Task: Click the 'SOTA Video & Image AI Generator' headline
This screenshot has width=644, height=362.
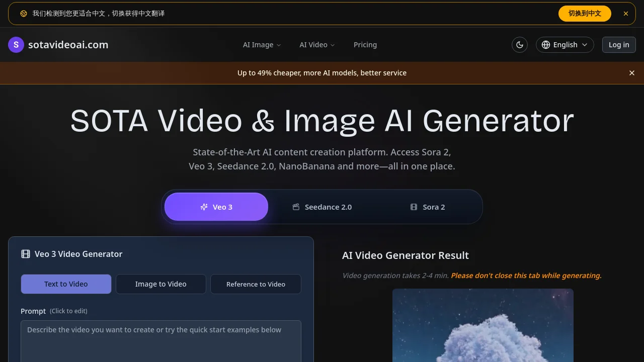Action: pos(322,121)
